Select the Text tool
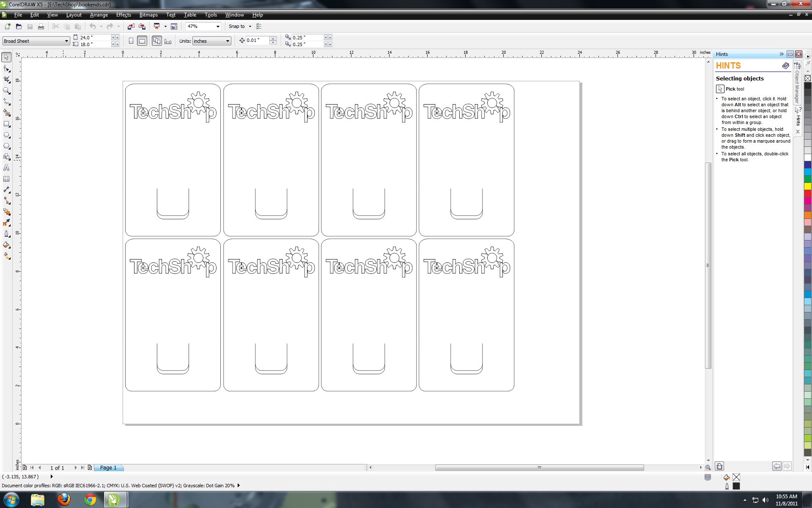812x508 pixels. (6, 168)
